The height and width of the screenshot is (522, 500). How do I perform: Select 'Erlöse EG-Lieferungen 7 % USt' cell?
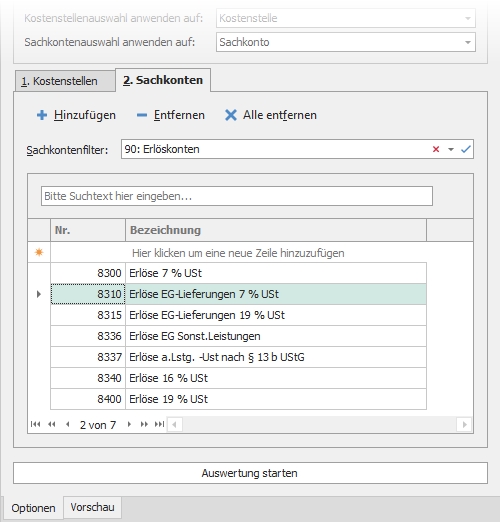pos(276,294)
